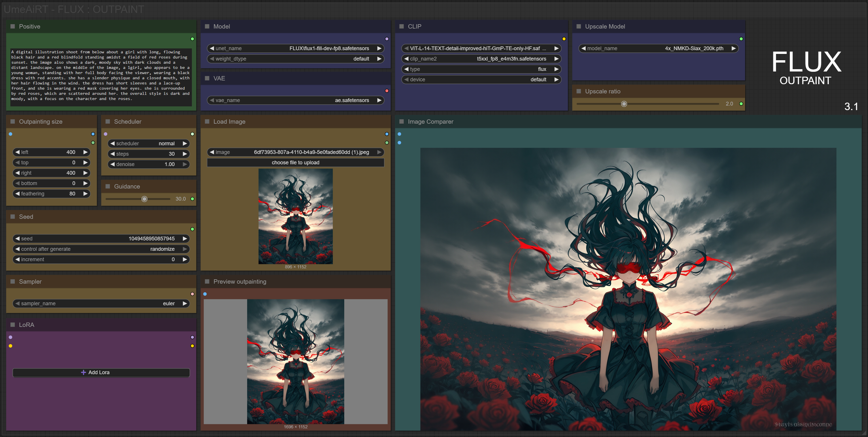Click right arrow of seed field

[x=185, y=238]
